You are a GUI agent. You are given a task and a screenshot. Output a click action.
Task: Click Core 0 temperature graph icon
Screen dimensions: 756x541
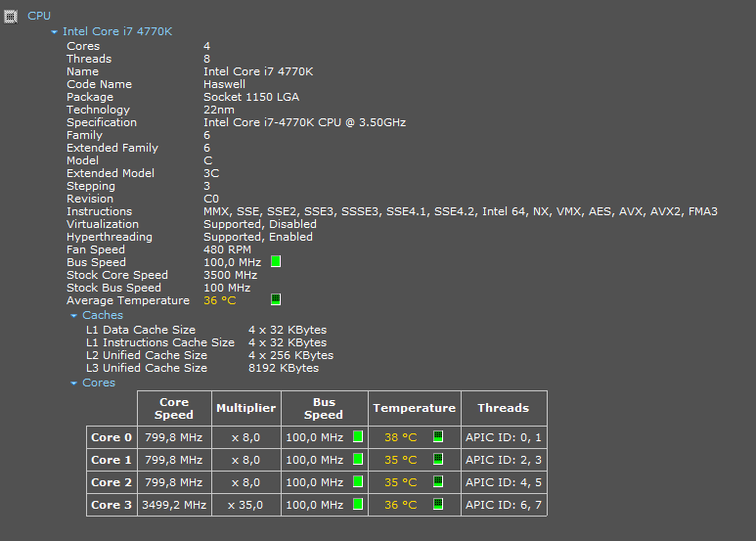click(x=438, y=436)
